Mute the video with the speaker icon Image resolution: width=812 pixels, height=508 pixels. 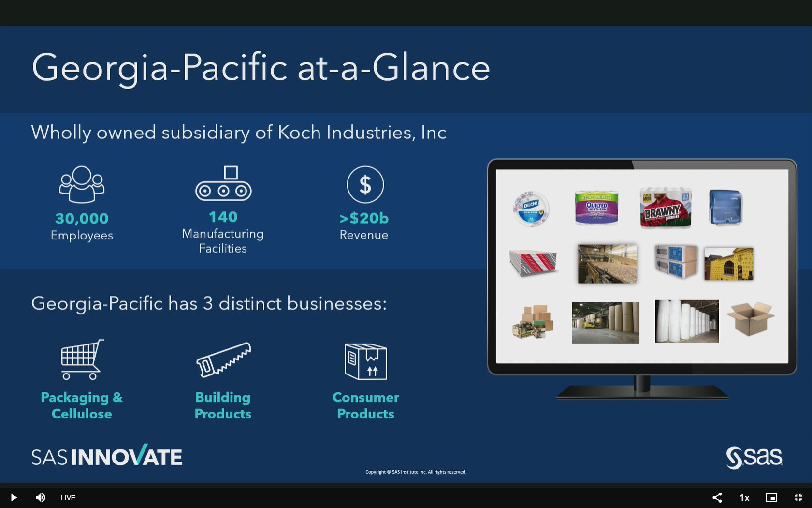41,497
